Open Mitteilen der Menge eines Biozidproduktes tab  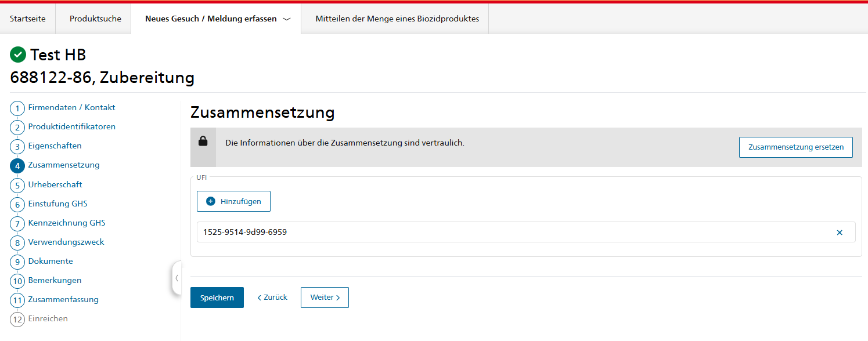click(397, 19)
